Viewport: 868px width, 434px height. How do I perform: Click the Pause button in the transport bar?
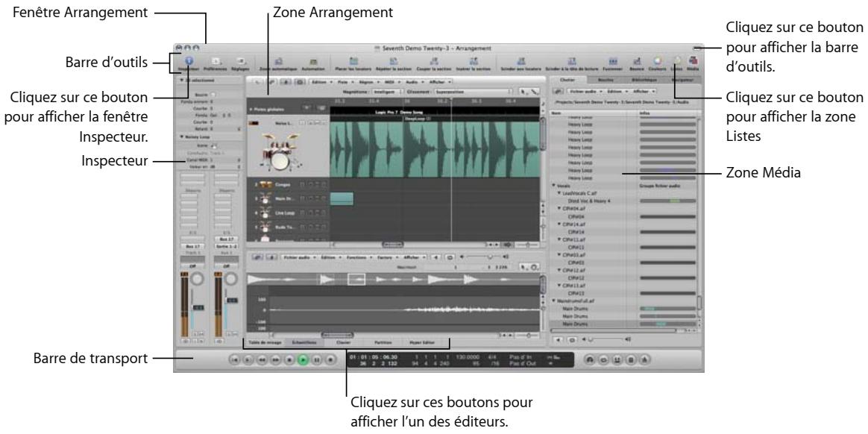(317, 359)
